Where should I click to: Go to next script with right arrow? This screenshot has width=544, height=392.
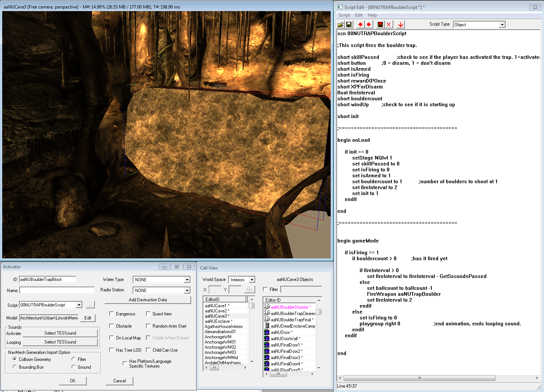coord(369,24)
